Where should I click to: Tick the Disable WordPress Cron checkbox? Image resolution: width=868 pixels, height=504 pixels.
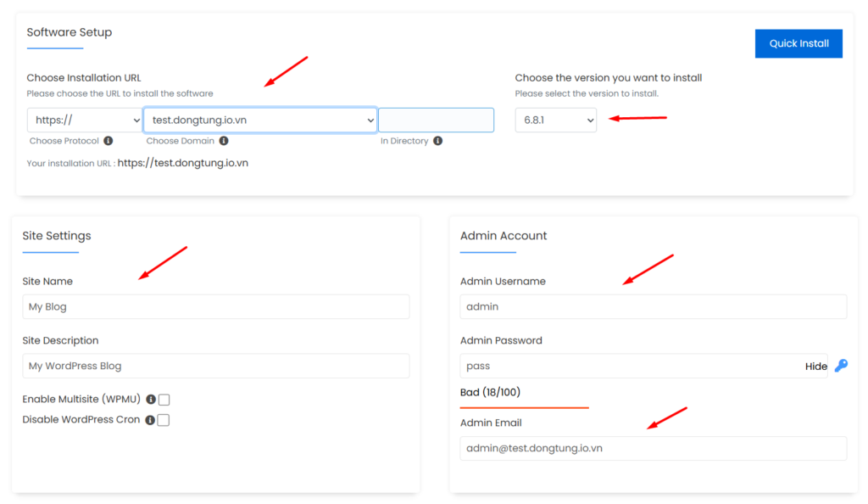coord(164,420)
